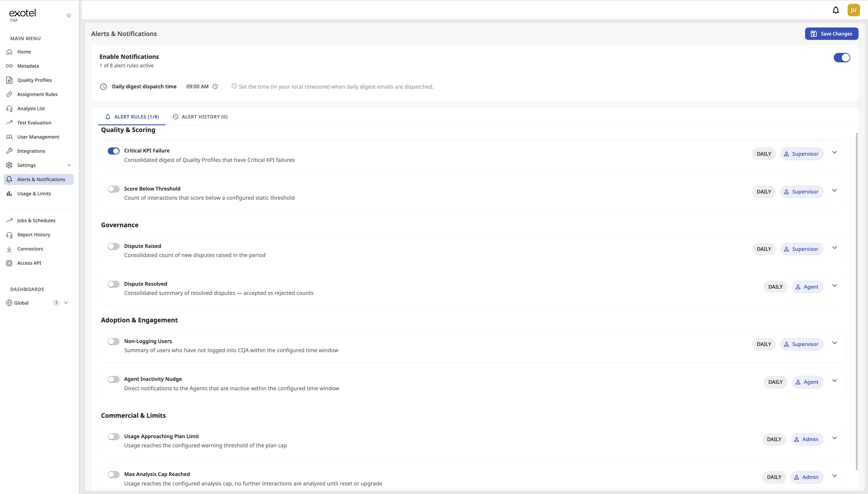868x494 pixels.
Task: Open Integrations from main menu
Action: 39,151
